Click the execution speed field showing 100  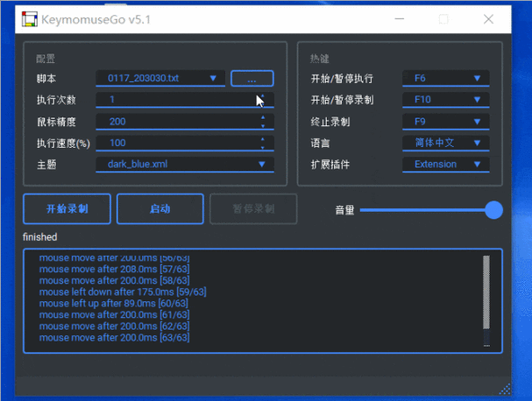[x=185, y=143]
